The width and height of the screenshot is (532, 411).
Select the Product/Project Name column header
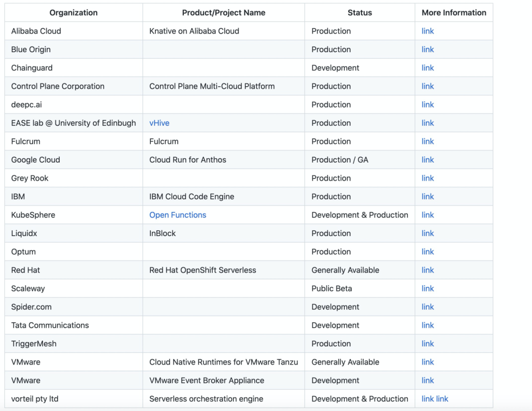click(x=224, y=13)
